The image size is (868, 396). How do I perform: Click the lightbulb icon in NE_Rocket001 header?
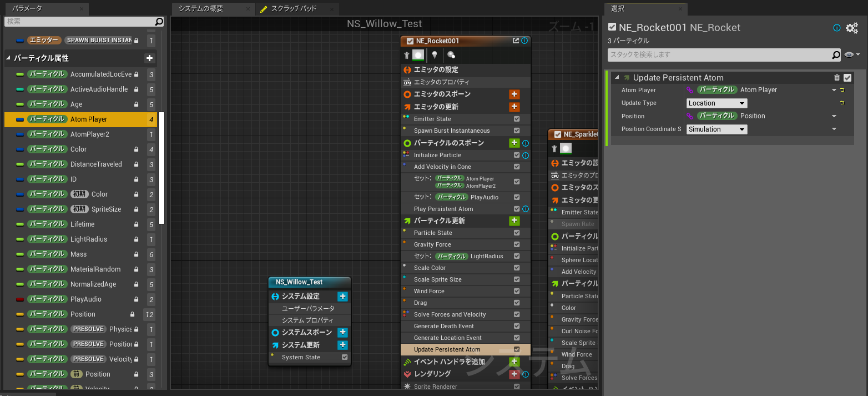coord(435,55)
